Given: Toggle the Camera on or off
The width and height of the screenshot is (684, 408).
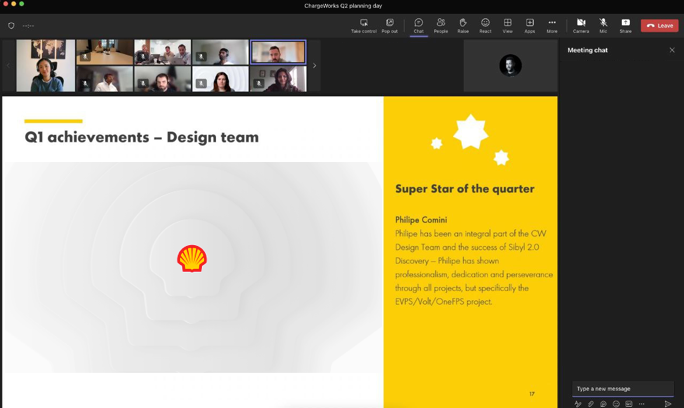Looking at the screenshot, I should click(x=581, y=25).
